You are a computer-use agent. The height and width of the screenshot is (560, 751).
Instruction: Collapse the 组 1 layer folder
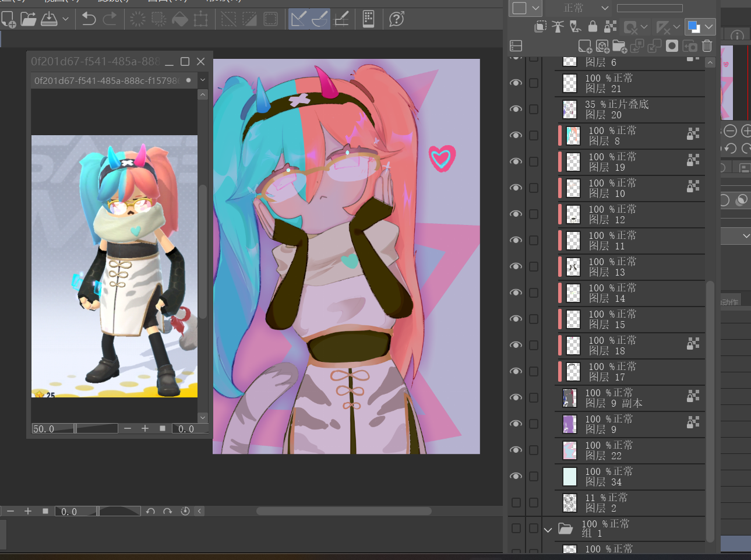pos(548,530)
